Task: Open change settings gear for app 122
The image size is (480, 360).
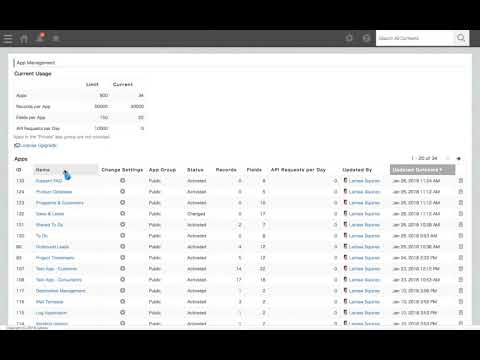Action: [122, 213]
